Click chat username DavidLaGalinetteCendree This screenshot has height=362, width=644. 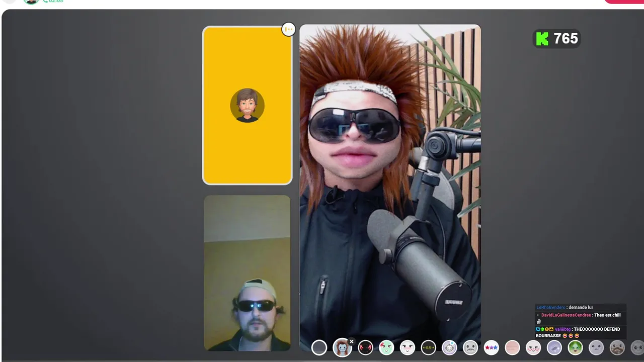pos(566,315)
